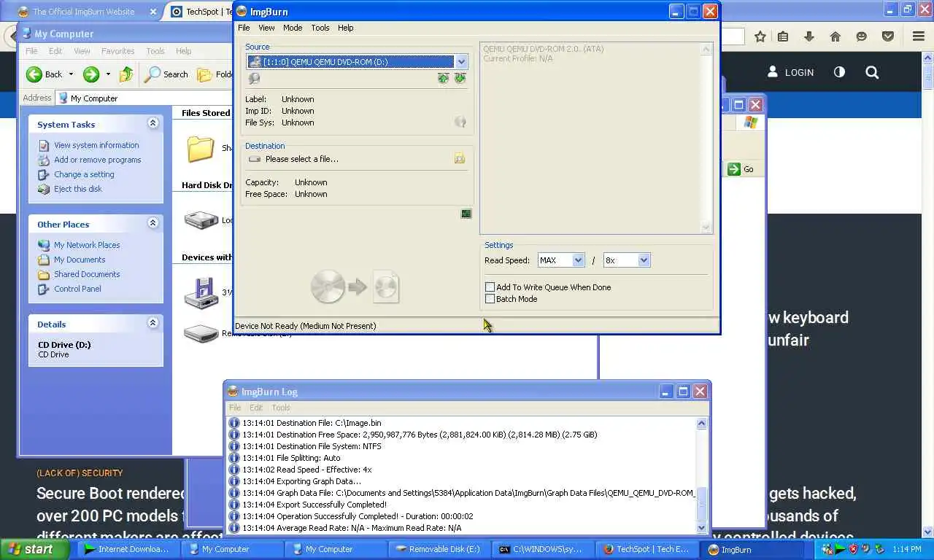Open Firefox hamburger menu
The height and width of the screenshot is (560, 934).
[919, 36]
